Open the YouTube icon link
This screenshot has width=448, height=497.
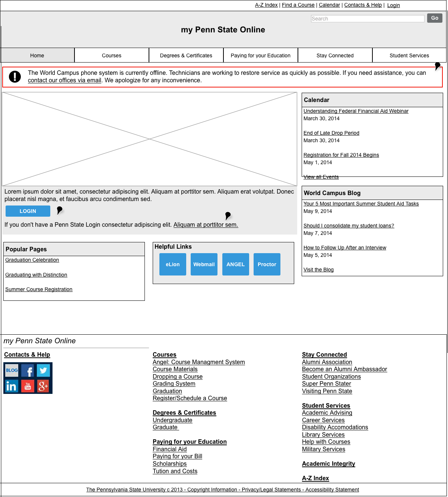point(28,386)
